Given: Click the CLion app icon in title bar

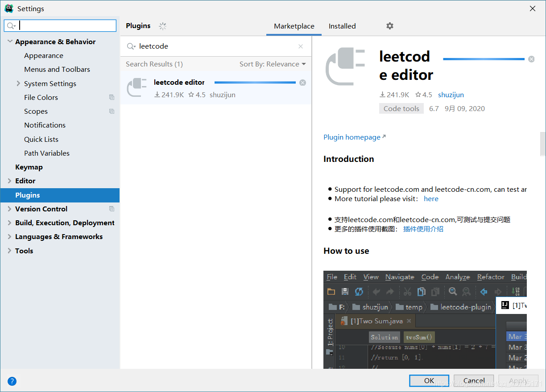Looking at the screenshot, I should pyautogui.click(x=8, y=8).
